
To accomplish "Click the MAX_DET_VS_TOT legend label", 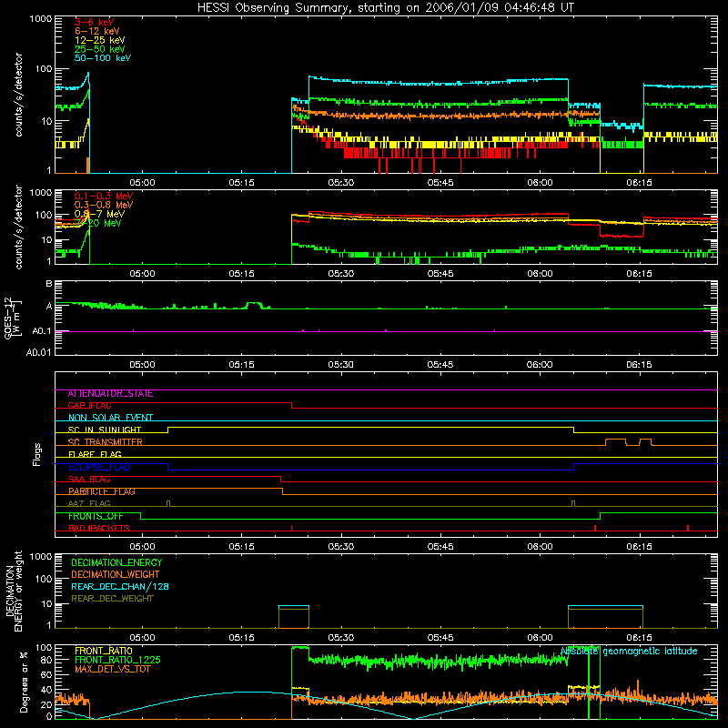I will pos(113,669).
